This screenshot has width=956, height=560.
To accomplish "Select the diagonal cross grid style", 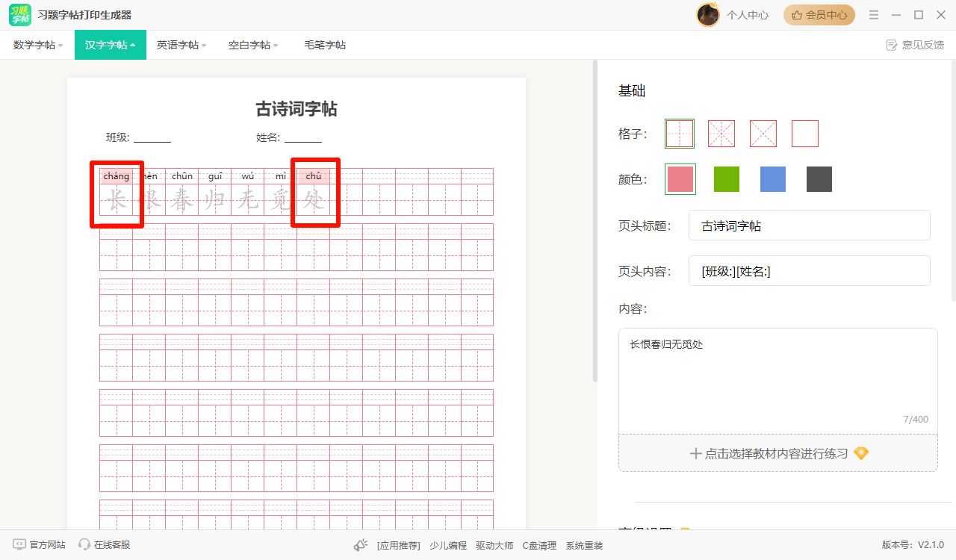I will (x=763, y=134).
